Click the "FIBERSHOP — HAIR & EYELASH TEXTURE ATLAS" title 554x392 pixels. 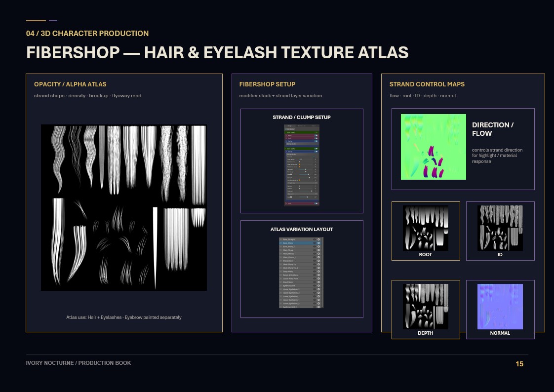[x=217, y=53]
